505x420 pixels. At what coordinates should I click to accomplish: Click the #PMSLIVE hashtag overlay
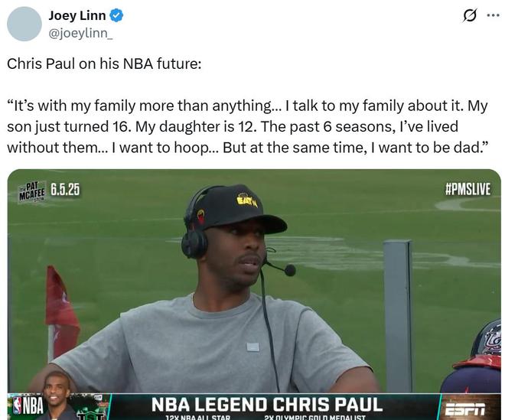pos(468,189)
